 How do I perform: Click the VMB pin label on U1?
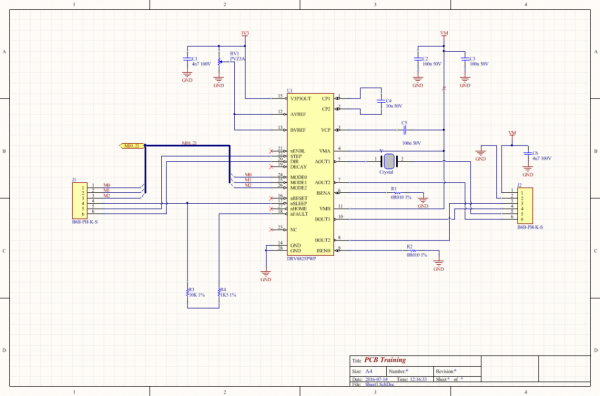(x=325, y=209)
